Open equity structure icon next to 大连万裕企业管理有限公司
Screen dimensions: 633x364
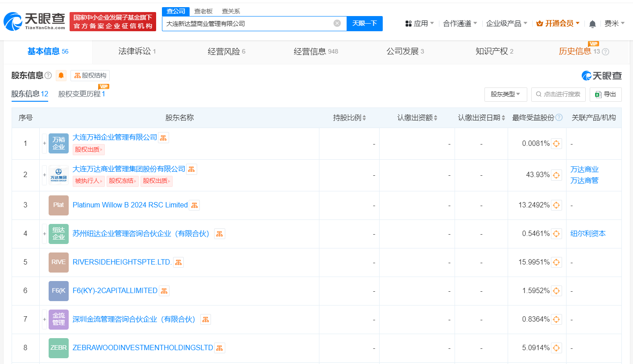coord(163,137)
